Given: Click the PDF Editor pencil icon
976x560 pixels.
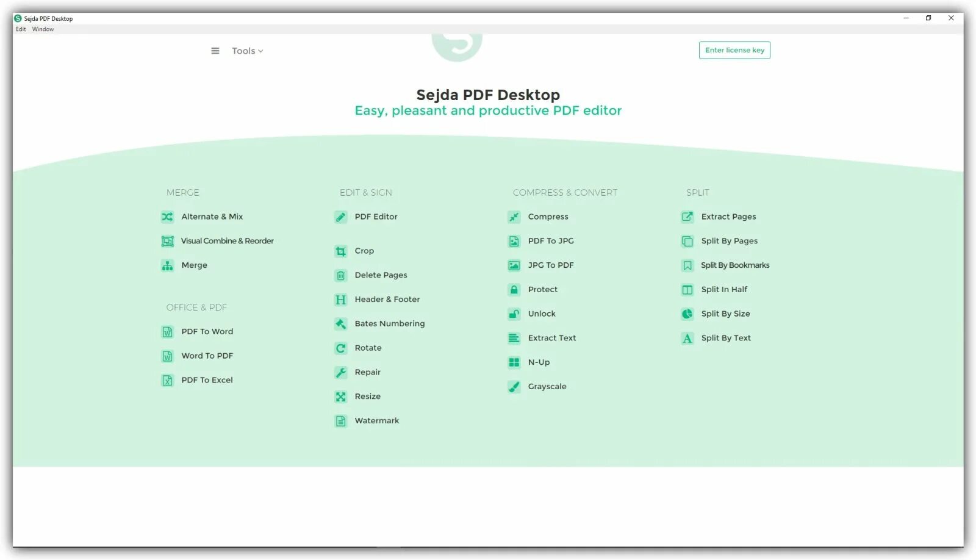Looking at the screenshot, I should 341,217.
